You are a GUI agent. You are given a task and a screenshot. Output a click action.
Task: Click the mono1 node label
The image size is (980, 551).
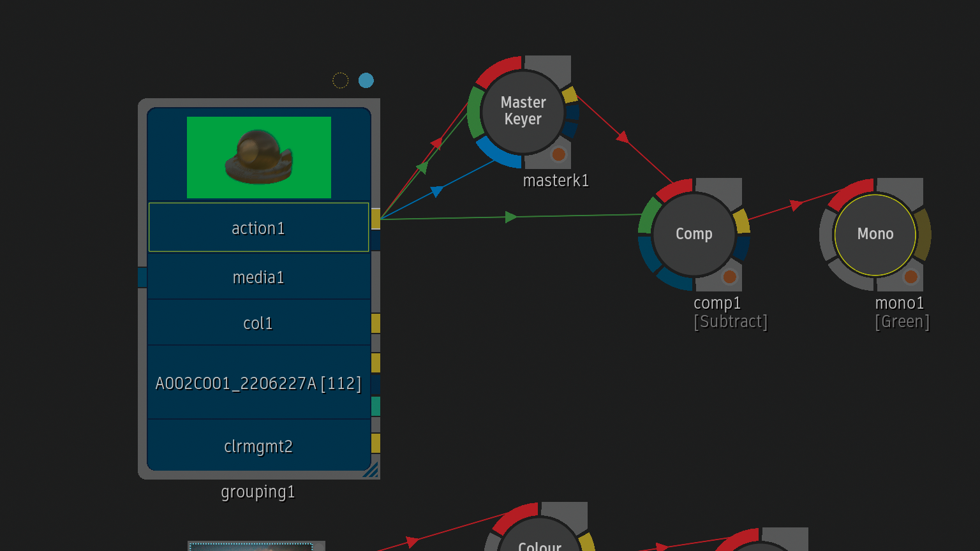[900, 303]
